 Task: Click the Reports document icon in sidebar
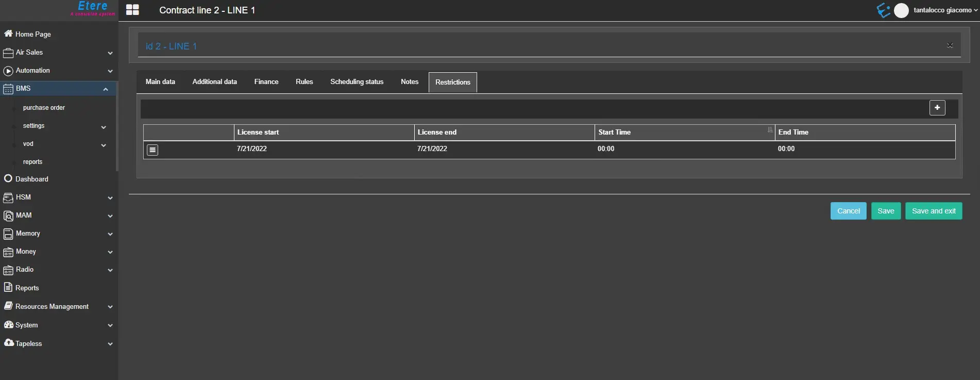pos(8,288)
